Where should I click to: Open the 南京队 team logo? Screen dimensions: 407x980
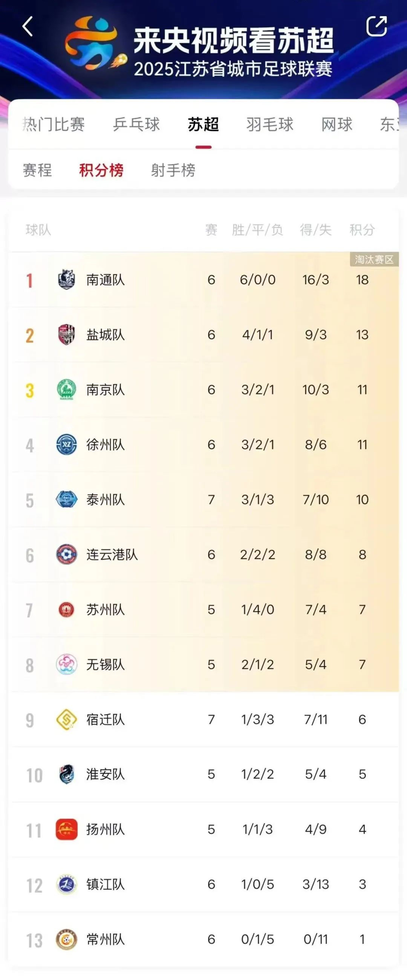tap(67, 389)
